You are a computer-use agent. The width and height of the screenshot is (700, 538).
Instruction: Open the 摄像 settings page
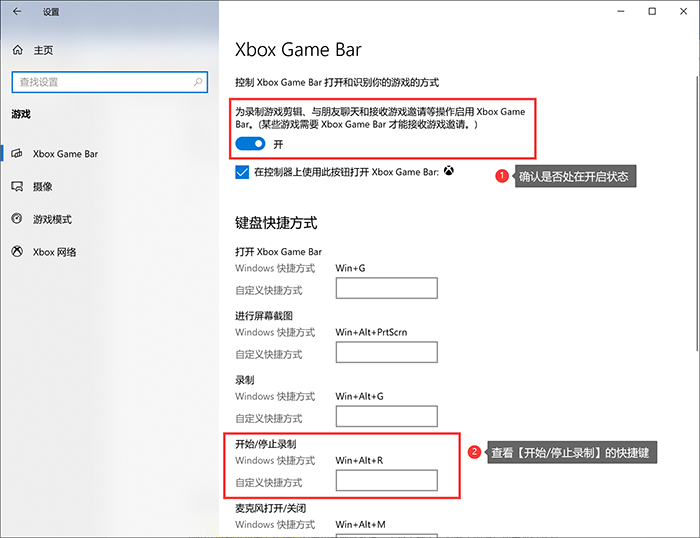pos(42,187)
